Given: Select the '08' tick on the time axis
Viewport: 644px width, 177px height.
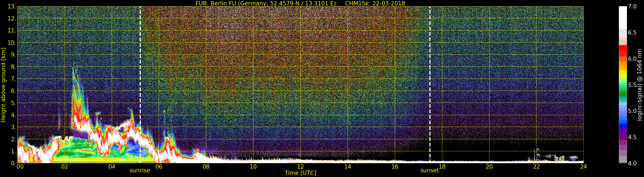Looking at the screenshot, I should point(206,166).
